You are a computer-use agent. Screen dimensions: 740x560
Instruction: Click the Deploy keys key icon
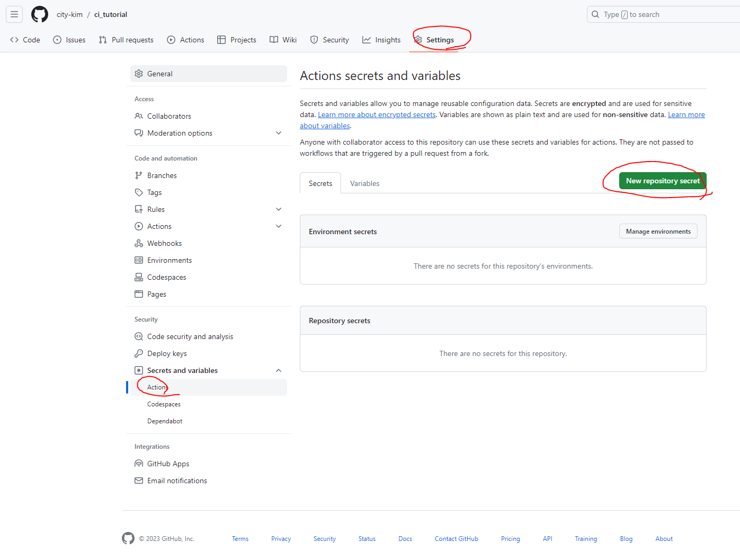tap(139, 353)
